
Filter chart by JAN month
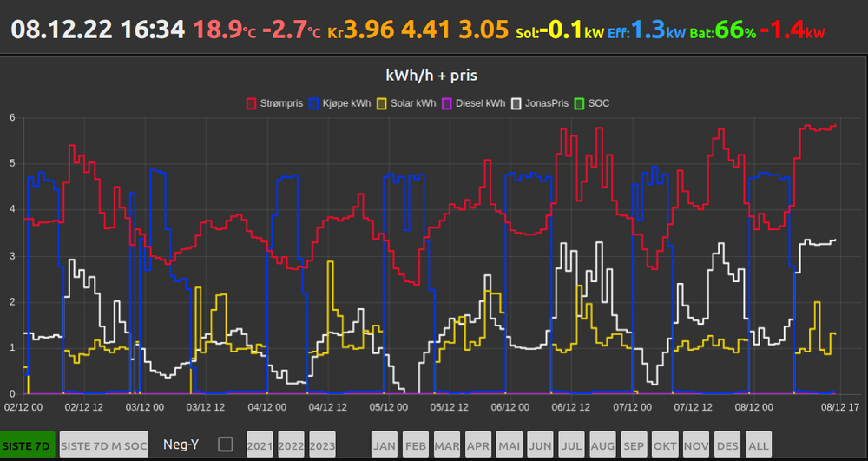click(x=385, y=445)
